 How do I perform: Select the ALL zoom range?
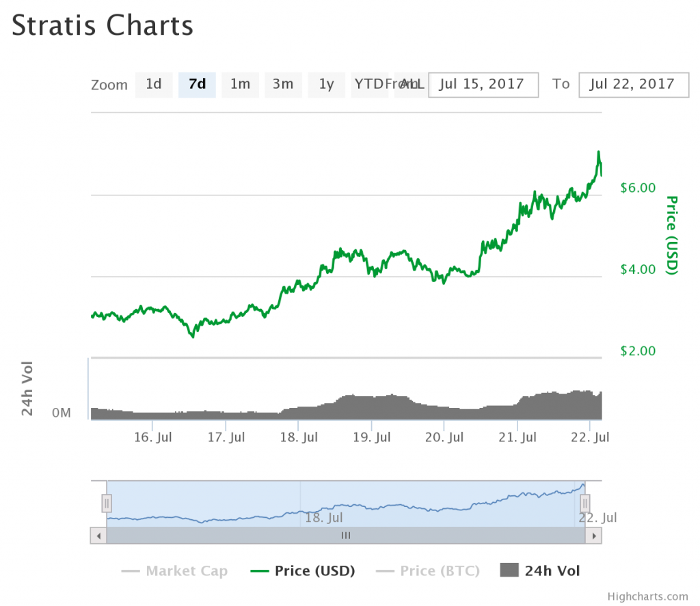click(x=411, y=85)
